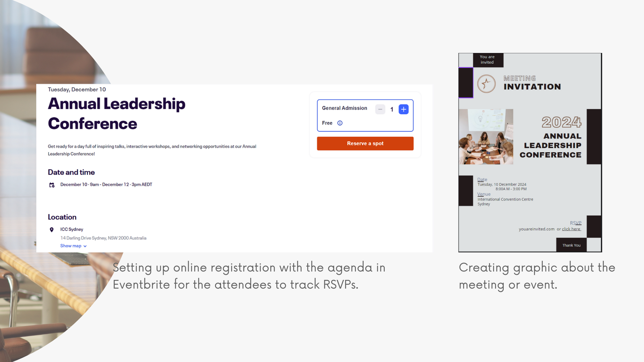Open the 'click here' RSVP link
Viewport: 644px width, 362px height.
pos(571,229)
